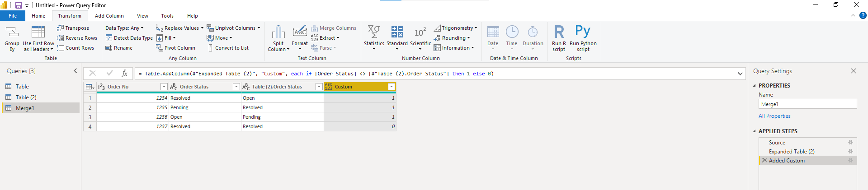Click the fx formula icon
Viewport: 868px width, 190px height.
pos(125,73)
